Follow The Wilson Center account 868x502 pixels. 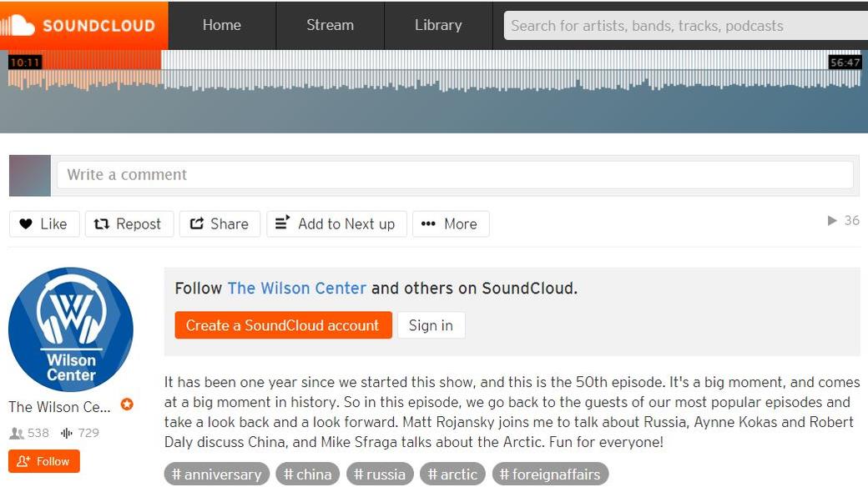tap(44, 461)
